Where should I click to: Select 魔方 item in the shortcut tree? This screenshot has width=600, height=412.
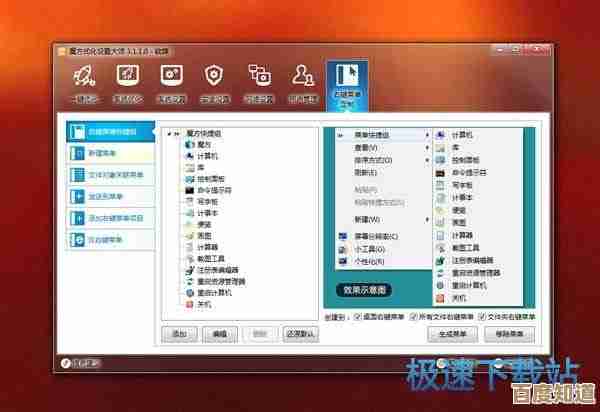click(x=198, y=145)
